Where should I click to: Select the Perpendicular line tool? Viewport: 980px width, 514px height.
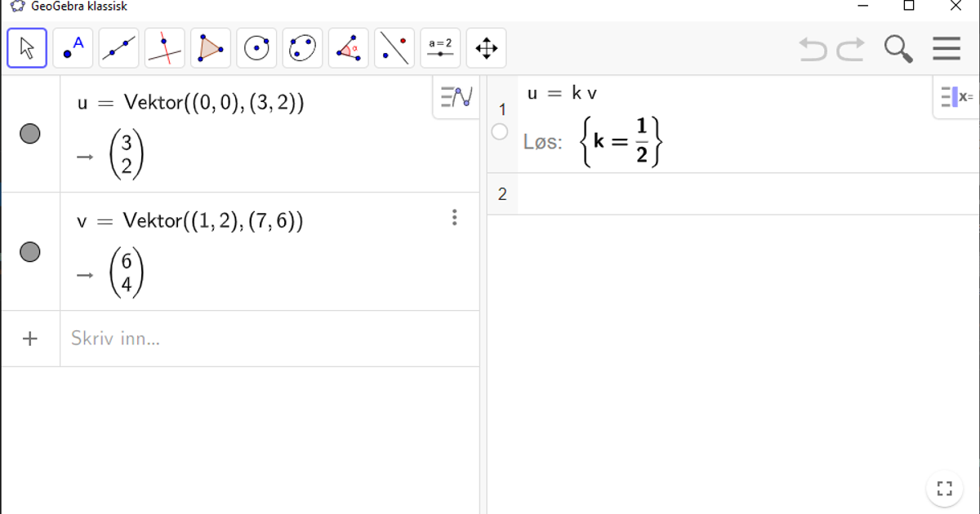[x=163, y=48]
